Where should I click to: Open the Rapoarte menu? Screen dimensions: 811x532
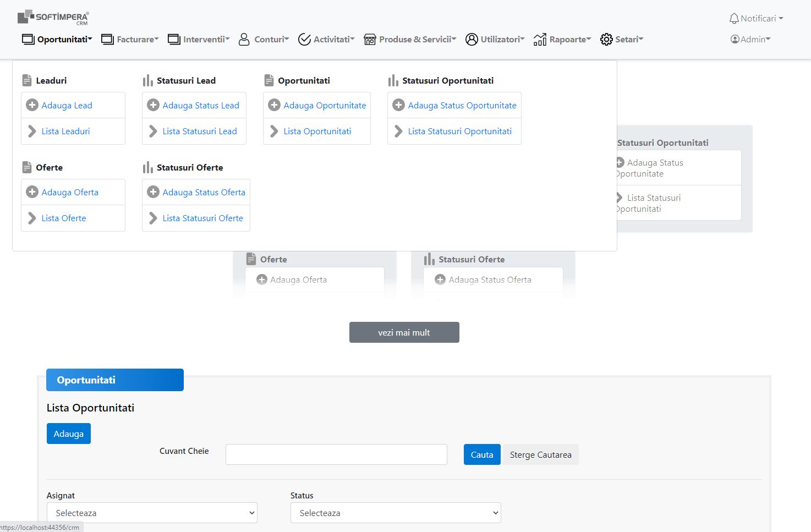click(x=562, y=39)
